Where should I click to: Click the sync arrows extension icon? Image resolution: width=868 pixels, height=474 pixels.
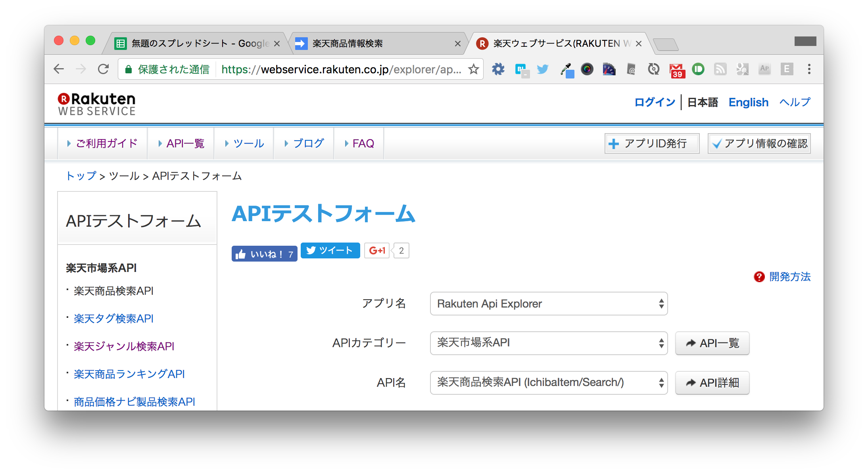pyautogui.click(x=653, y=69)
